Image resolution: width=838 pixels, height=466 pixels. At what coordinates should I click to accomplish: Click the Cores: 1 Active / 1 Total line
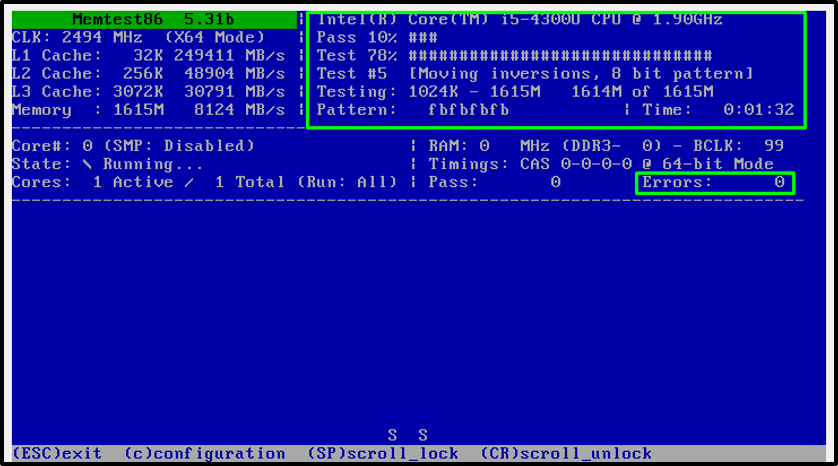point(148,182)
